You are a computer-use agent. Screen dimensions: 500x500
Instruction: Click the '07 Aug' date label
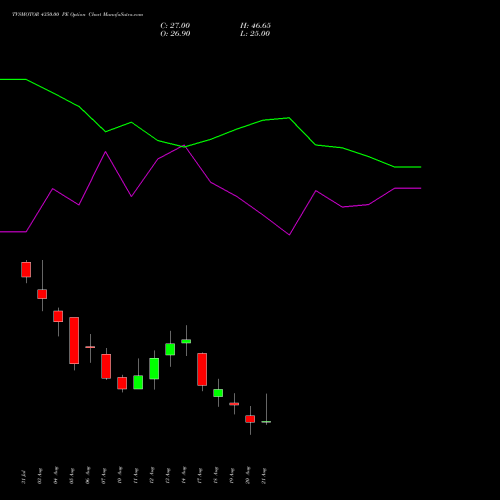pos(104,475)
